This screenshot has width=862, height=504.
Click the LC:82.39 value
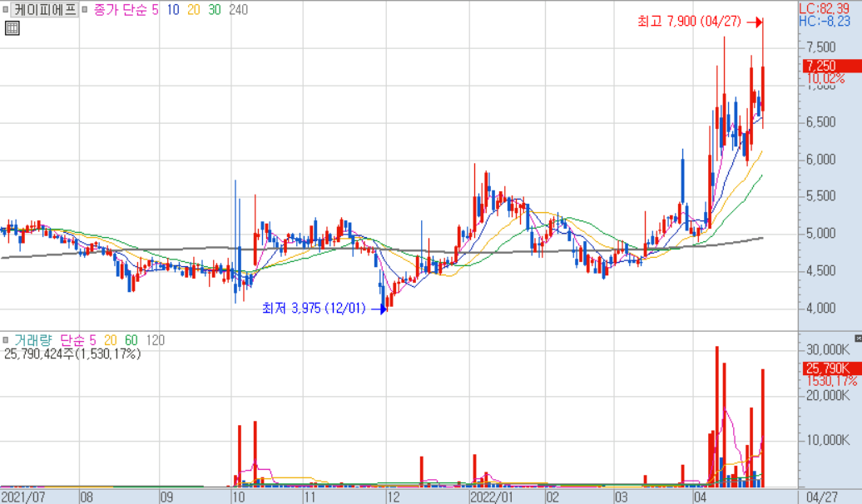[824, 8]
